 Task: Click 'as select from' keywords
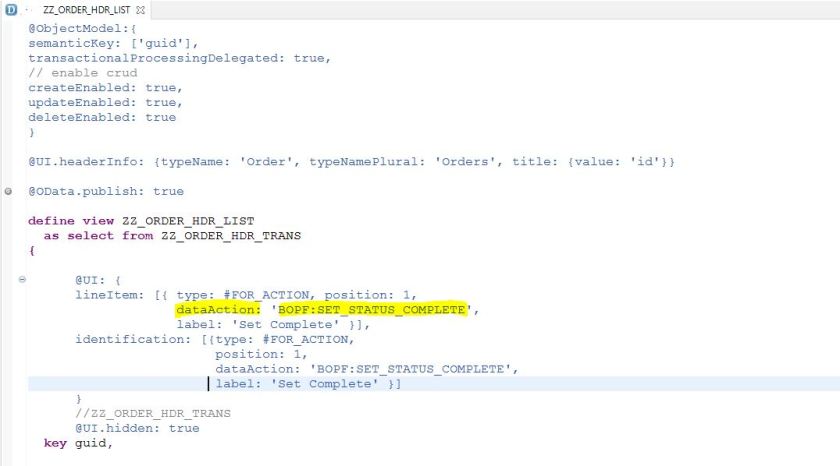tap(98, 236)
